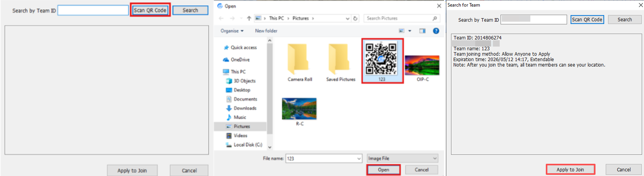
Task: Open the Image File type dropdown
Action: tap(402, 158)
